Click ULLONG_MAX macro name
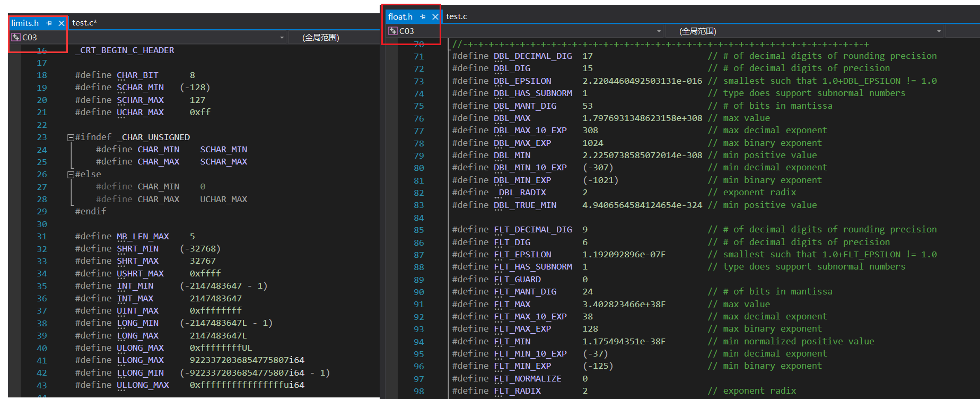 [143, 385]
